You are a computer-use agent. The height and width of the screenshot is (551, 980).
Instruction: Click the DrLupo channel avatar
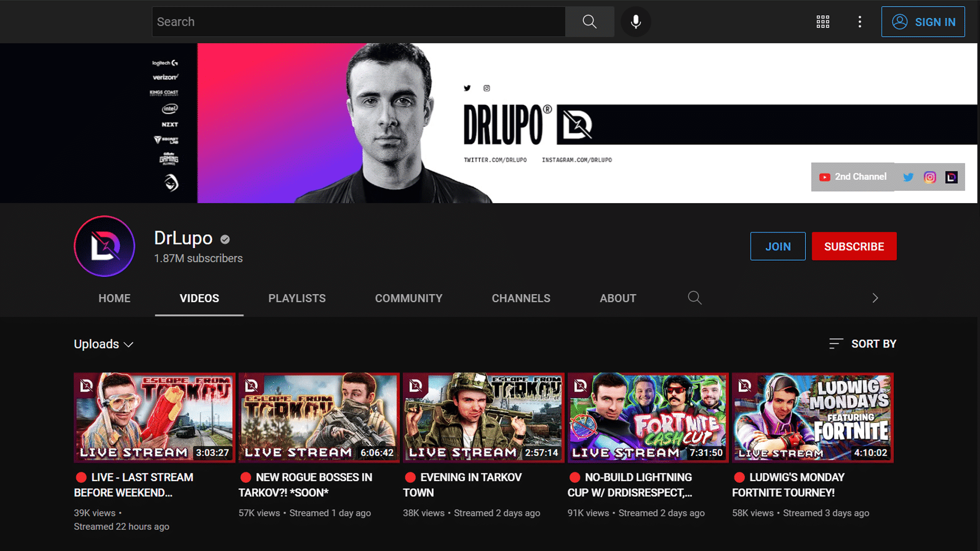(105, 246)
